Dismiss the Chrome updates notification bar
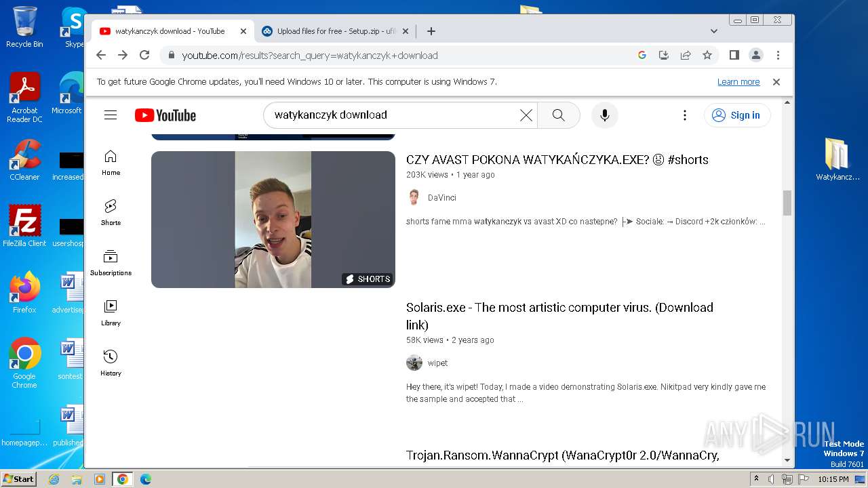 coord(776,82)
